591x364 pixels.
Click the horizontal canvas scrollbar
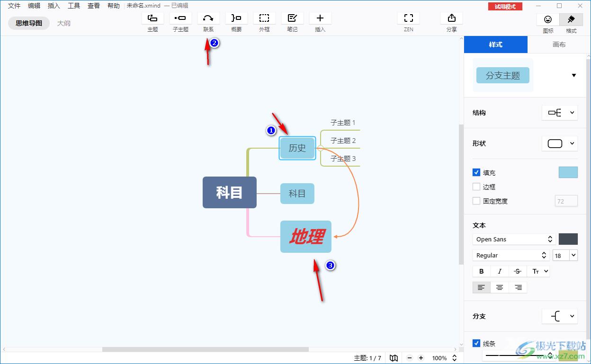(x=206, y=349)
